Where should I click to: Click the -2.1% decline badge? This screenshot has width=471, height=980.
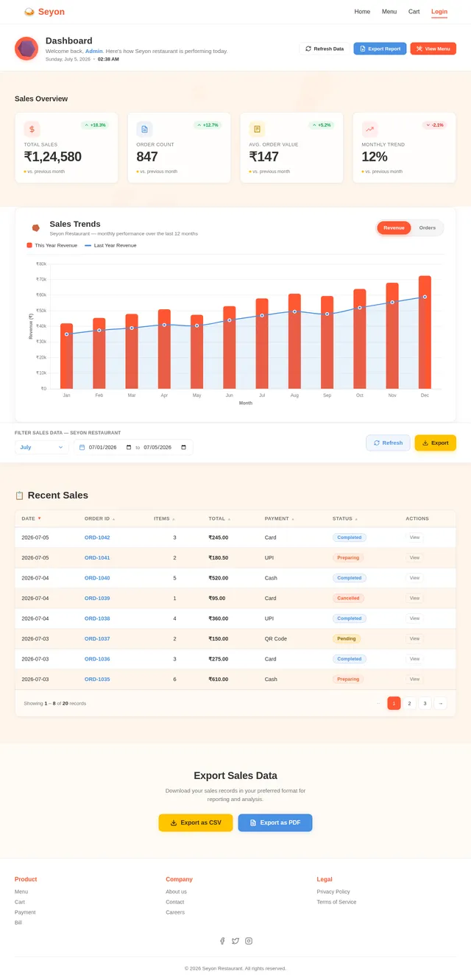(x=434, y=125)
